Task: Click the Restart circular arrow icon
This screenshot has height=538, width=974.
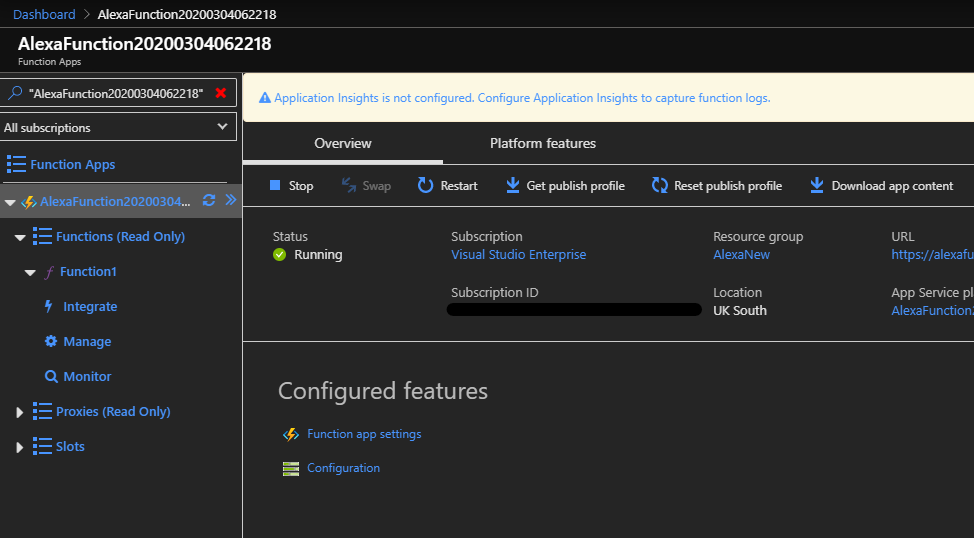Action: [426, 185]
